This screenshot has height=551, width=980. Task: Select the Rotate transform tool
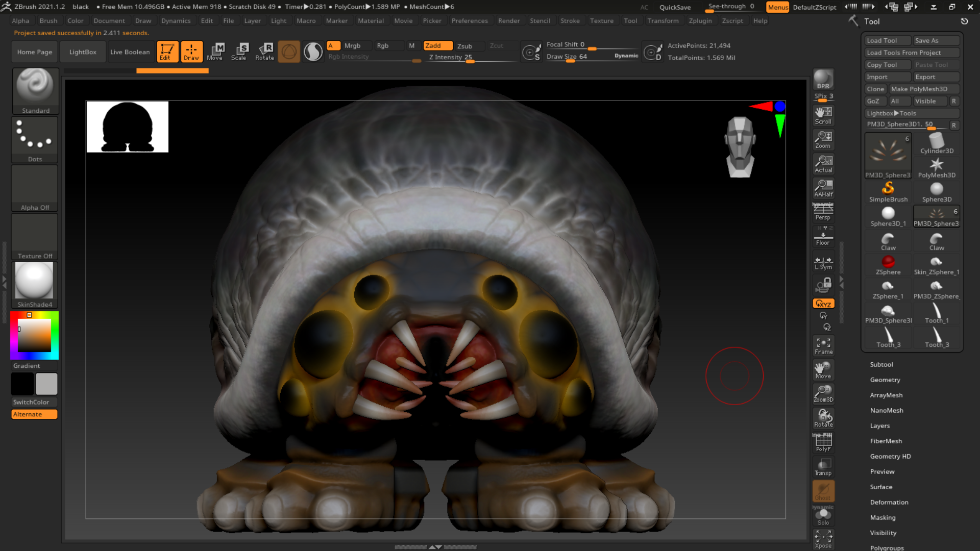click(264, 51)
